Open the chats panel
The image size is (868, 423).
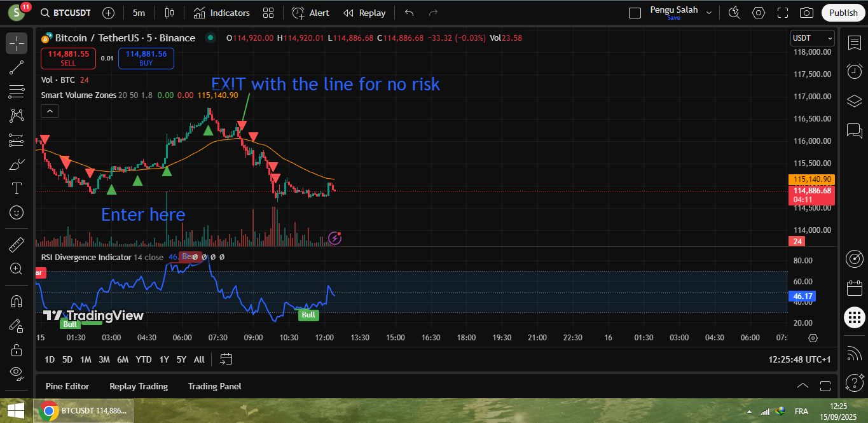tap(855, 130)
